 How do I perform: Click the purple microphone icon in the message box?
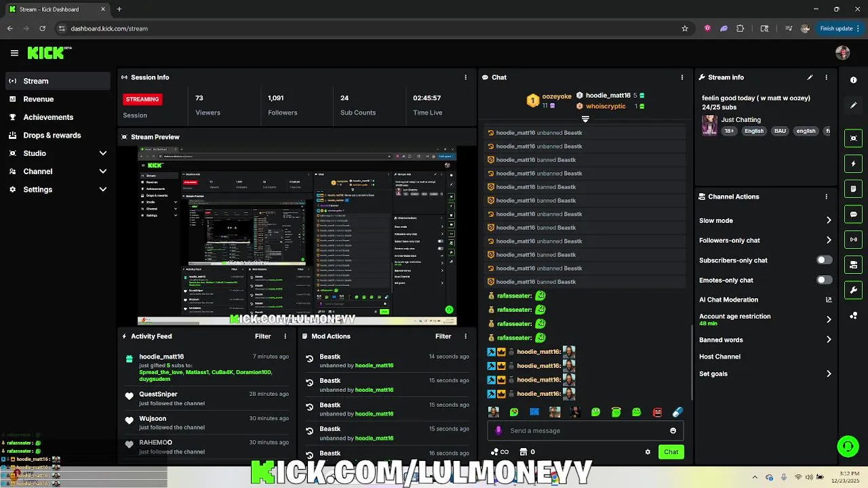[499, 430]
